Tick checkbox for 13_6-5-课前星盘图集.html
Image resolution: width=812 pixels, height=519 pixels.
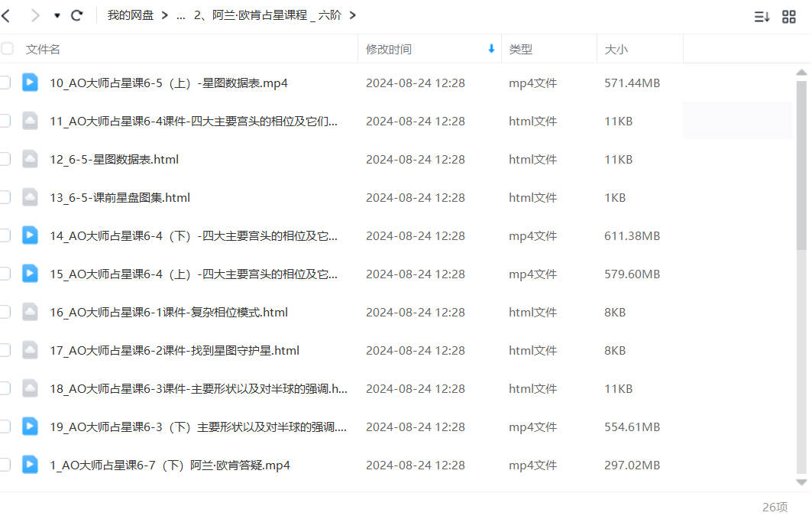5,197
